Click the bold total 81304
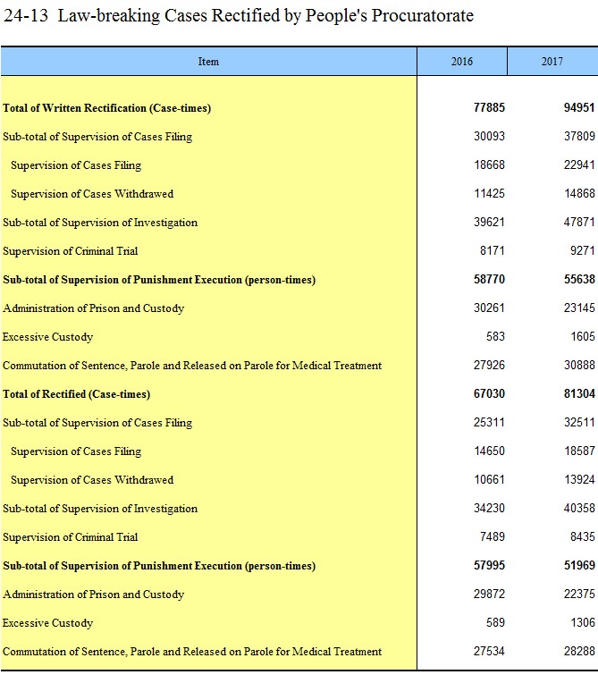 point(579,393)
